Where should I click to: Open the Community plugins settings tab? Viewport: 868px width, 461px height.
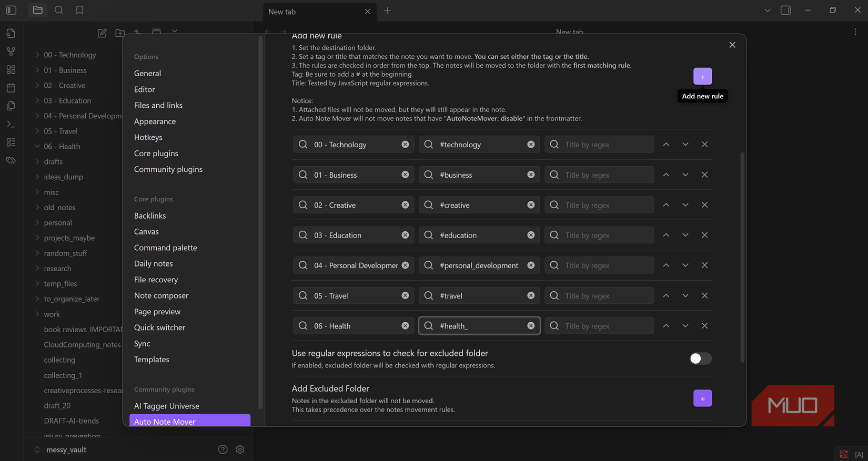(x=168, y=169)
